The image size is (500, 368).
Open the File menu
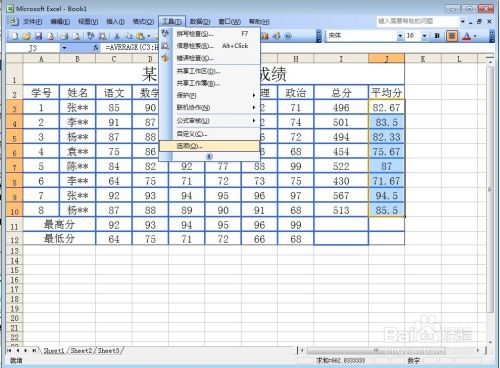[x=32, y=21]
